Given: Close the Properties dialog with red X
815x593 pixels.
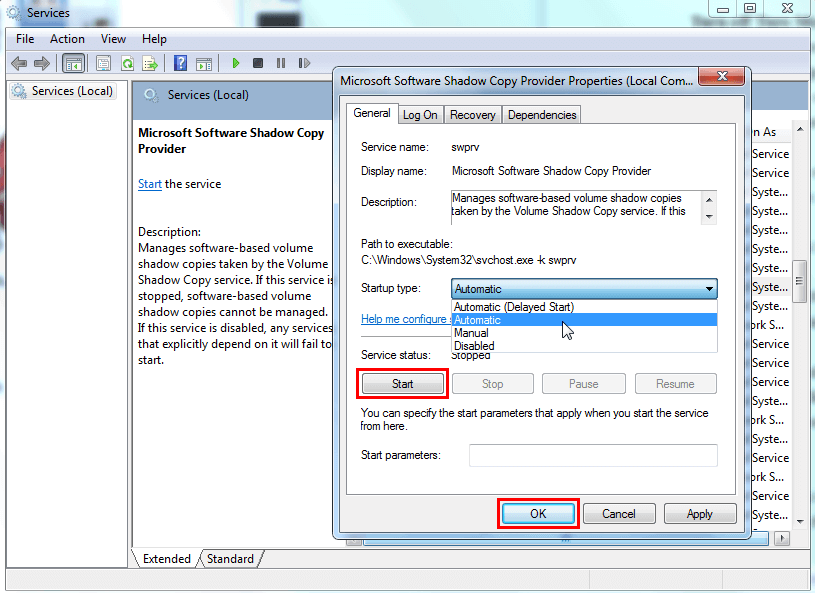Looking at the screenshot, I should 722,76.
